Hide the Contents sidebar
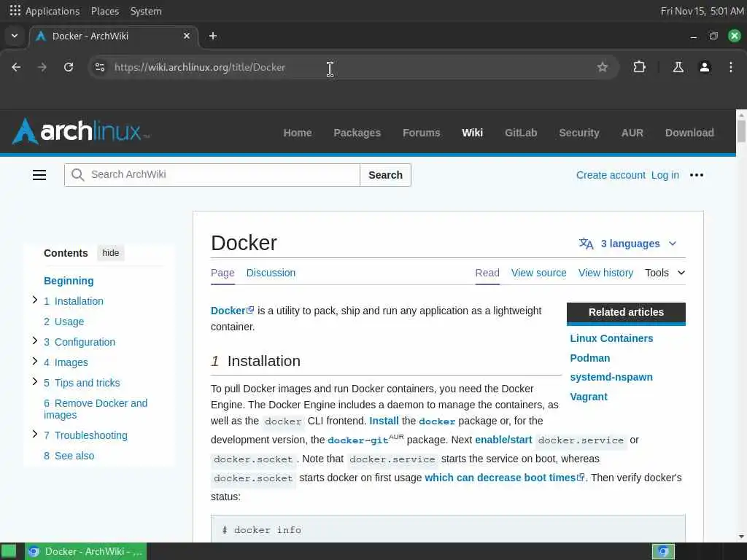Screen dimensions: 747x560 pyautogui.click(x=111, y=253)
